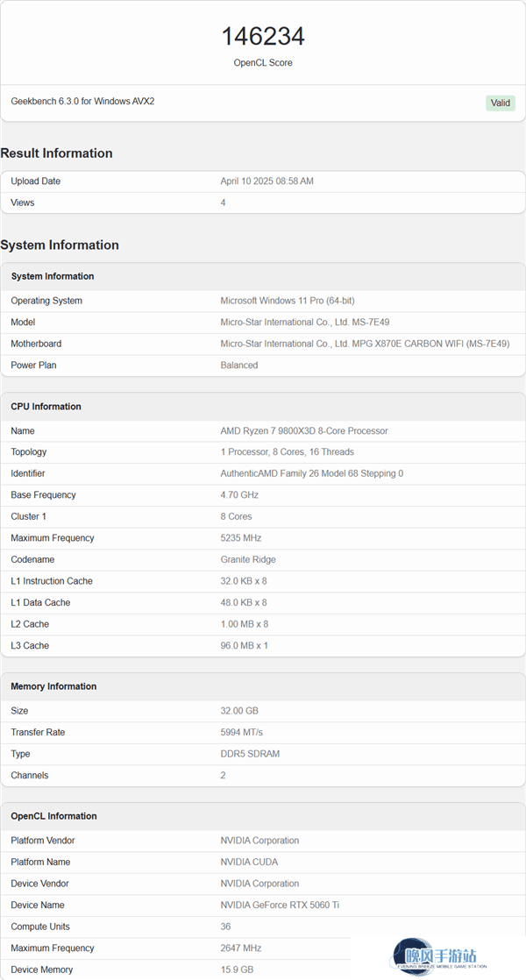Viewport: 526px width, 980px height.
Task: Click the OpenCL Score label
Action: pos(263,62)
